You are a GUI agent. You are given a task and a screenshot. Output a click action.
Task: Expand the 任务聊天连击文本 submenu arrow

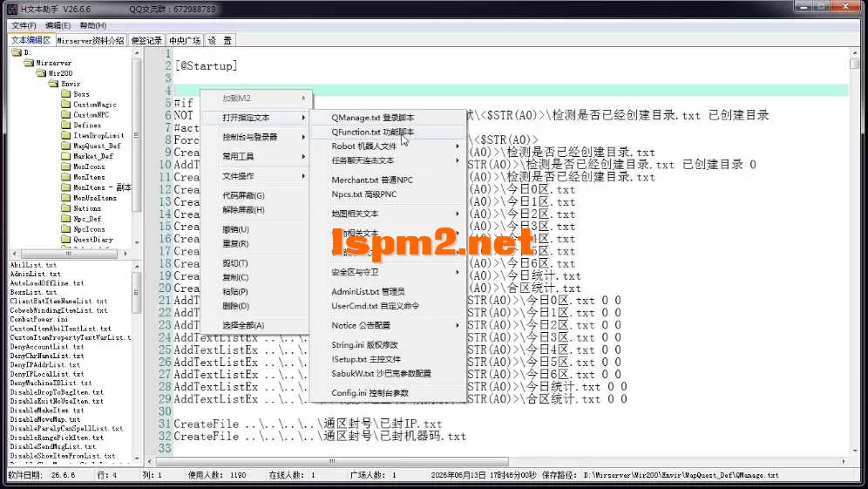[x=458, y=160]
